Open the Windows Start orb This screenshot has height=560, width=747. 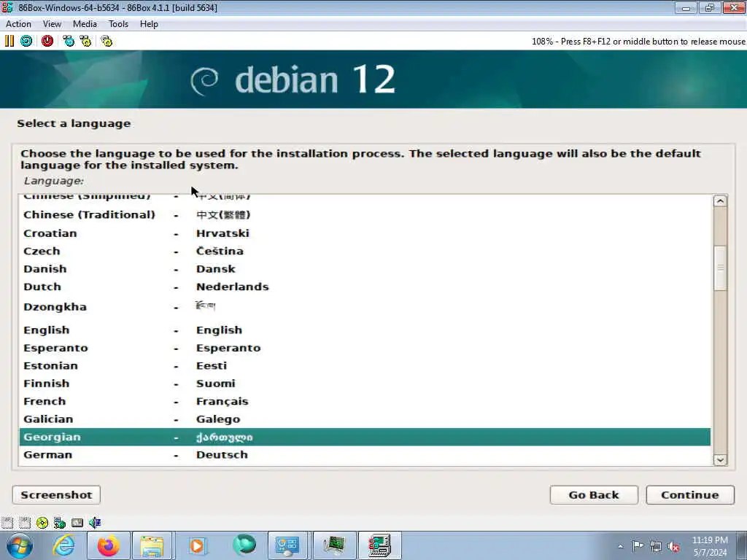pos(20,545)
